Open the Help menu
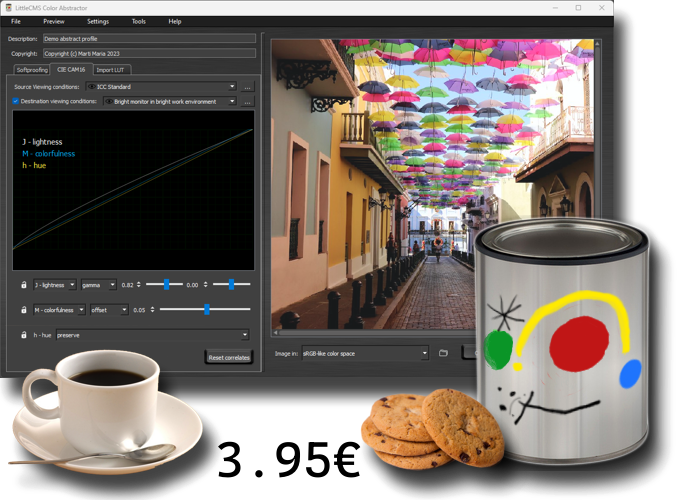The height and width of the screenshot is (500, 700). click(175, 21)
